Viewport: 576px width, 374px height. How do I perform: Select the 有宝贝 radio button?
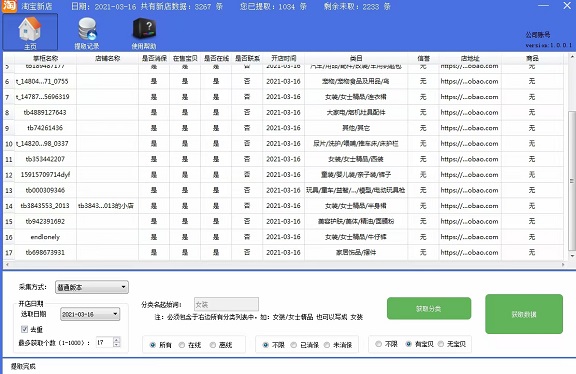tap(408, 344)
